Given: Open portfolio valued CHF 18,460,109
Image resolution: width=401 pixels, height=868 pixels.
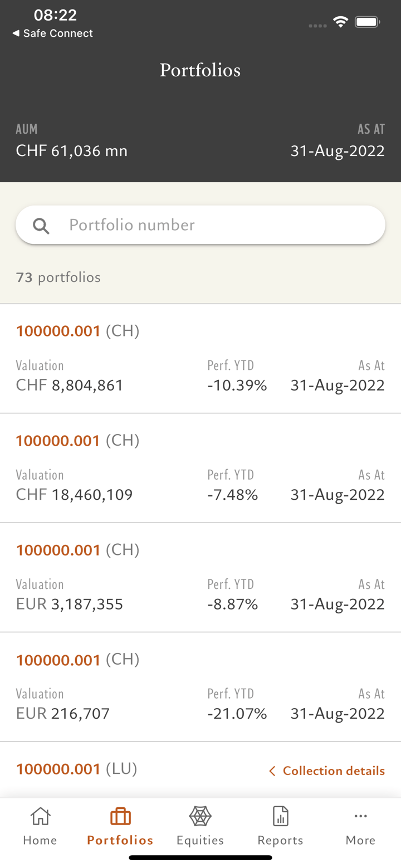Looking at the screenshot, I should 200,468.
